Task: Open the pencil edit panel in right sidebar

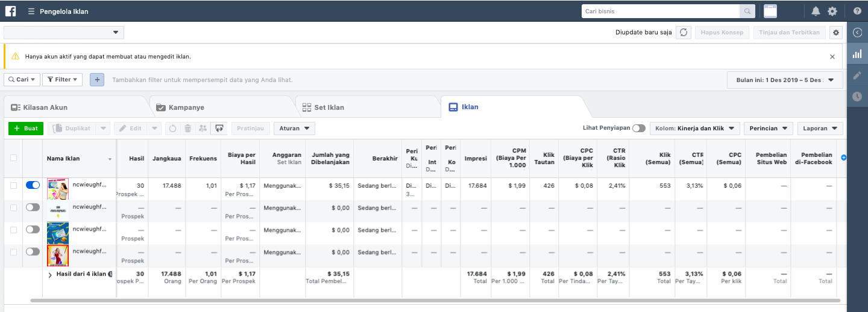Action: pyautogui.click(x=857, y=75)
